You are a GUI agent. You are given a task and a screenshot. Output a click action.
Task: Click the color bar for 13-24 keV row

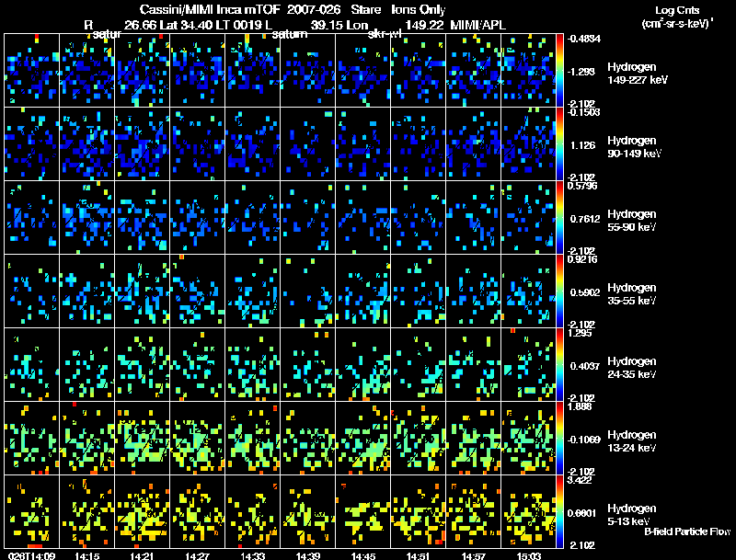point(559,438)
